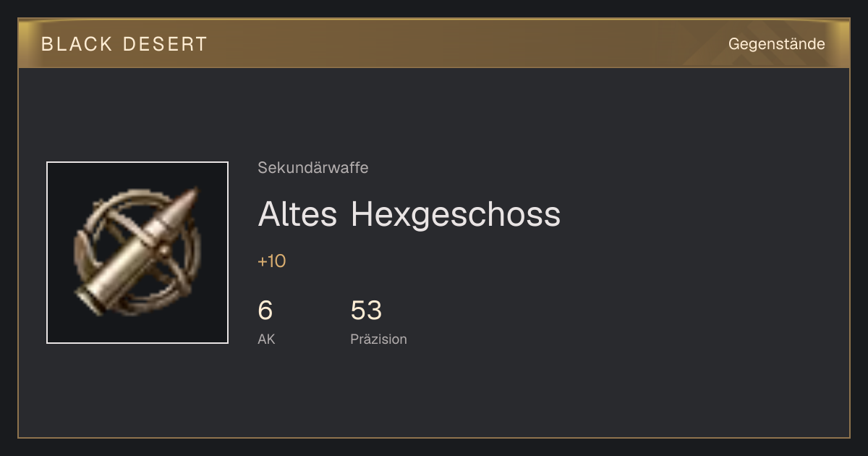Click the BLACK DESERT header title
The image size is (868, 456).
click(x=124, y=44)
